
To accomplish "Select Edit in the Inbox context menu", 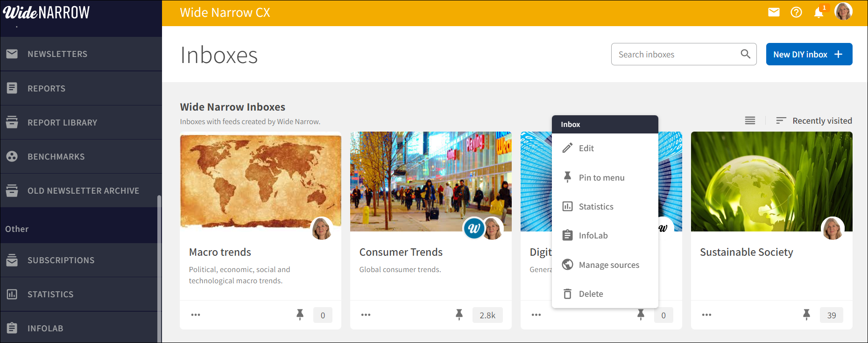I will click(605, 148).
